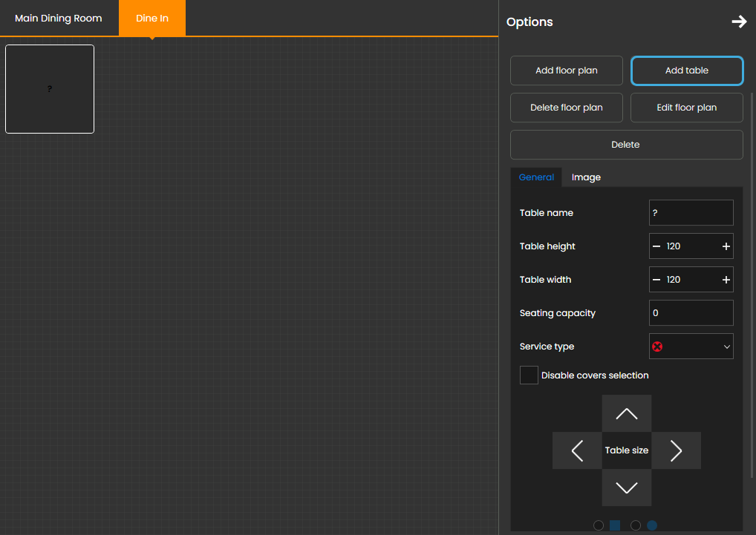
Task: Click the up arrow of Table size
Action: [x=627, y=413]
